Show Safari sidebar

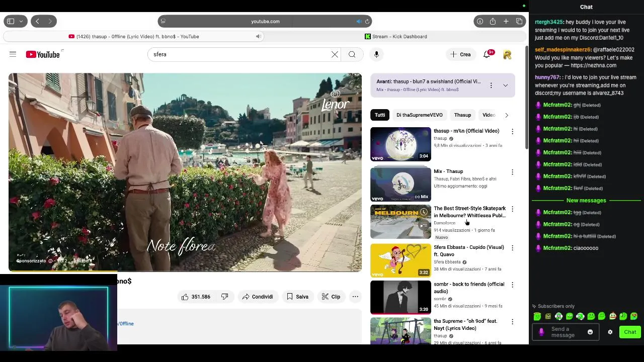[11, 21]
